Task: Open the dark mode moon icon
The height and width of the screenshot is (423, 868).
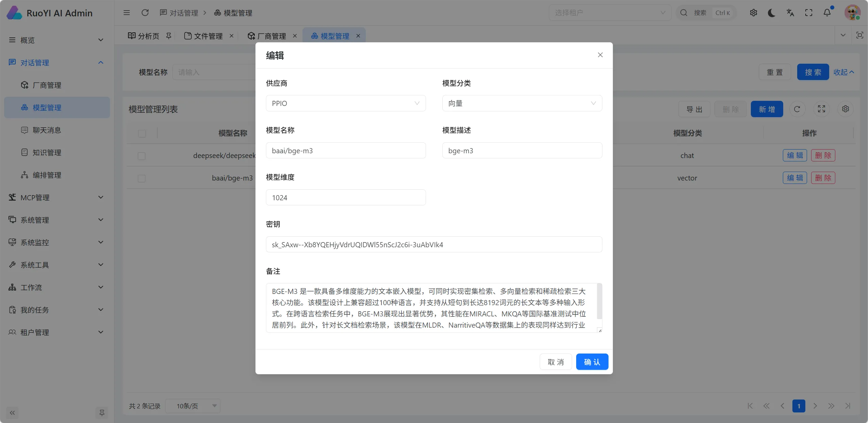Action: (772, 13)
